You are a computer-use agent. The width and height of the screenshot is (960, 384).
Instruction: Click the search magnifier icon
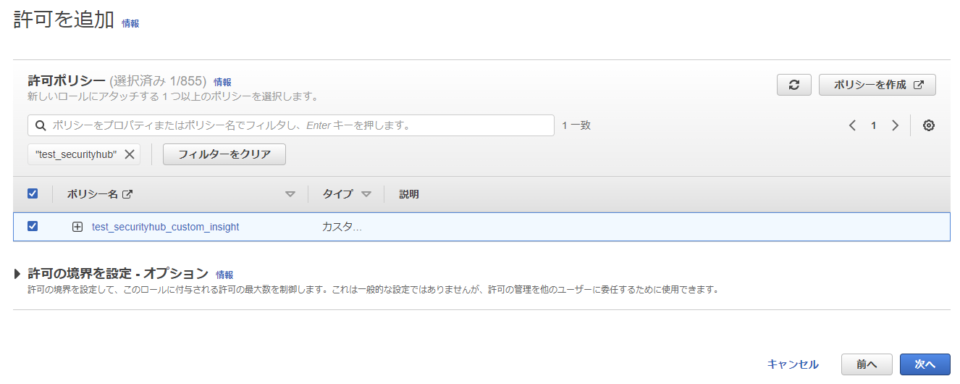coord(40,126)
